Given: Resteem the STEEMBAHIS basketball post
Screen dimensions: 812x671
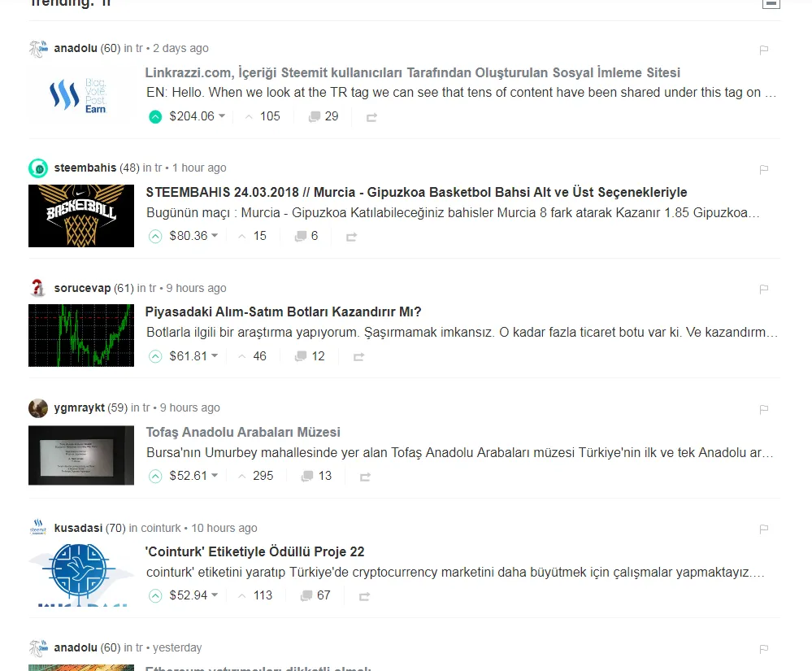Looking at the screenshot, I should (351, 237).
